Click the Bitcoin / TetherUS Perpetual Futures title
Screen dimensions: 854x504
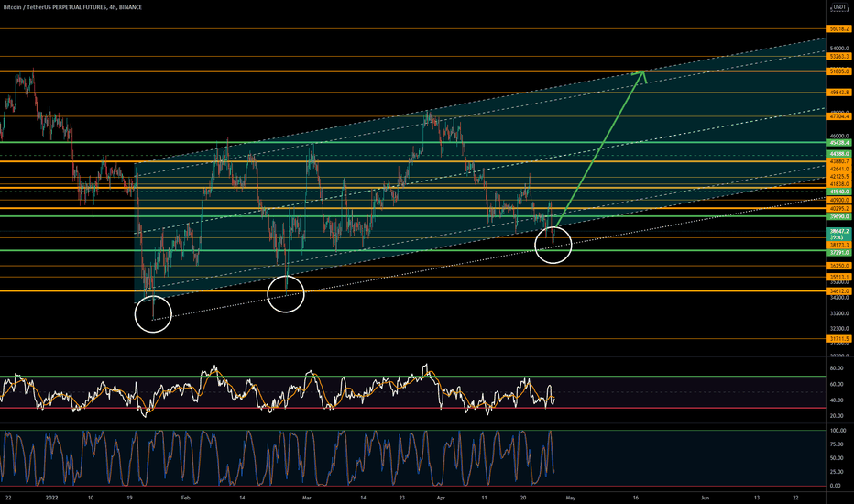point(71,7)
